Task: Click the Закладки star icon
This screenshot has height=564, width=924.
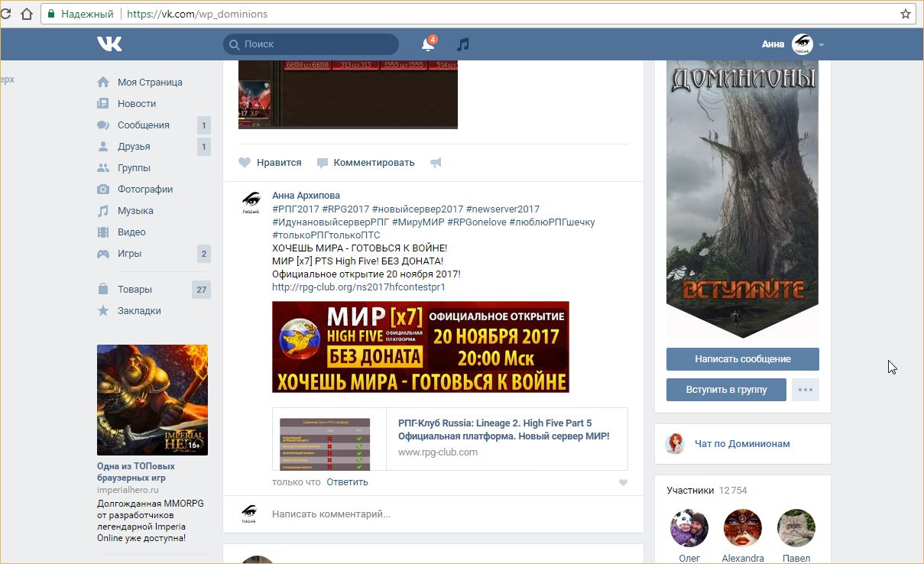Action: click(103, 311)
